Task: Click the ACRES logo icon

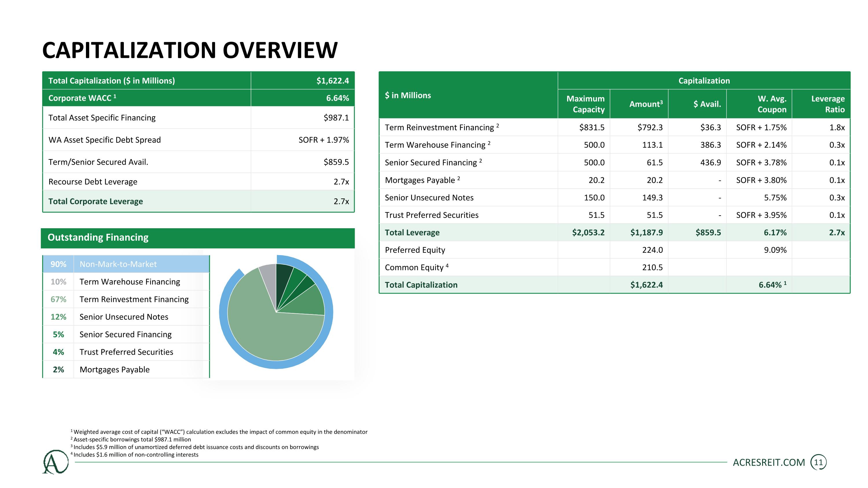Action: (55, 462)
